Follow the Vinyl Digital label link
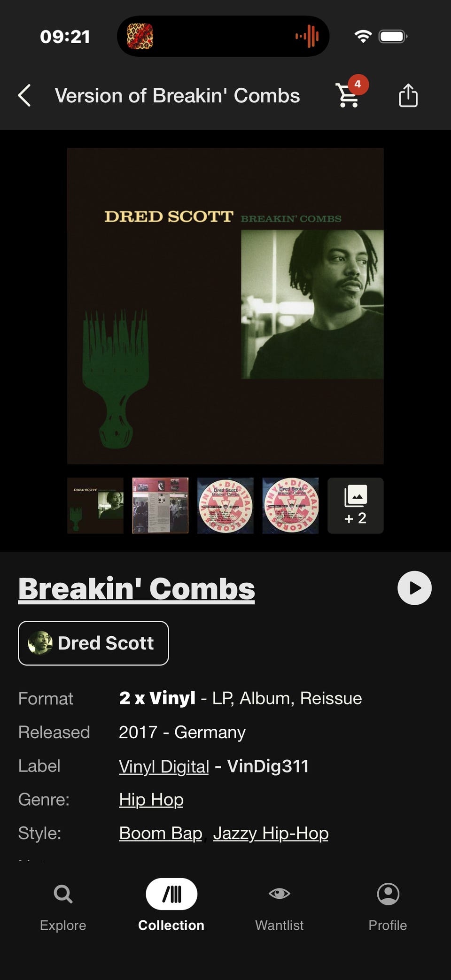Screen dimensions: 451x980 pos(164,766)
